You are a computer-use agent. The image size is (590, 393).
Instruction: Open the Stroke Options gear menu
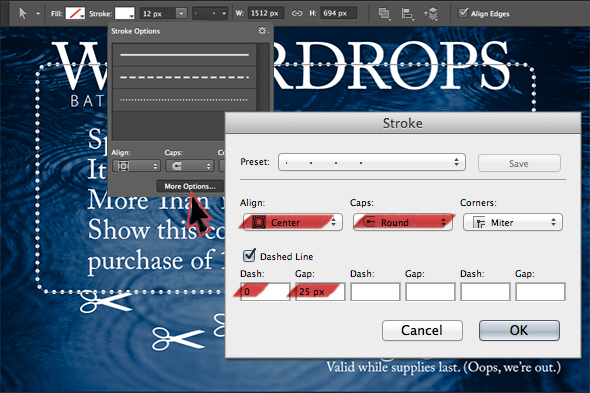pyautogui.click(x=263, y=31)
